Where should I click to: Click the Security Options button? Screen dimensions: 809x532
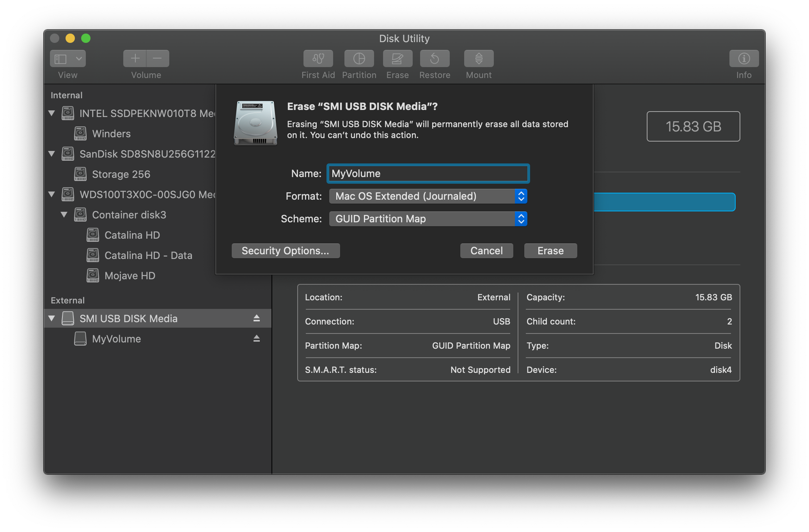[286, 250]
